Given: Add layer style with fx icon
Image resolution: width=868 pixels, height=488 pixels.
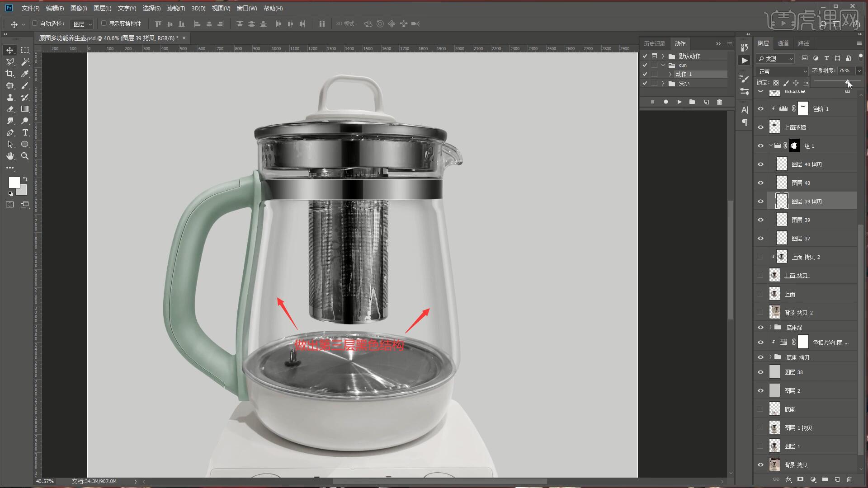Looking at the screenshot, I should pos(788,479).
